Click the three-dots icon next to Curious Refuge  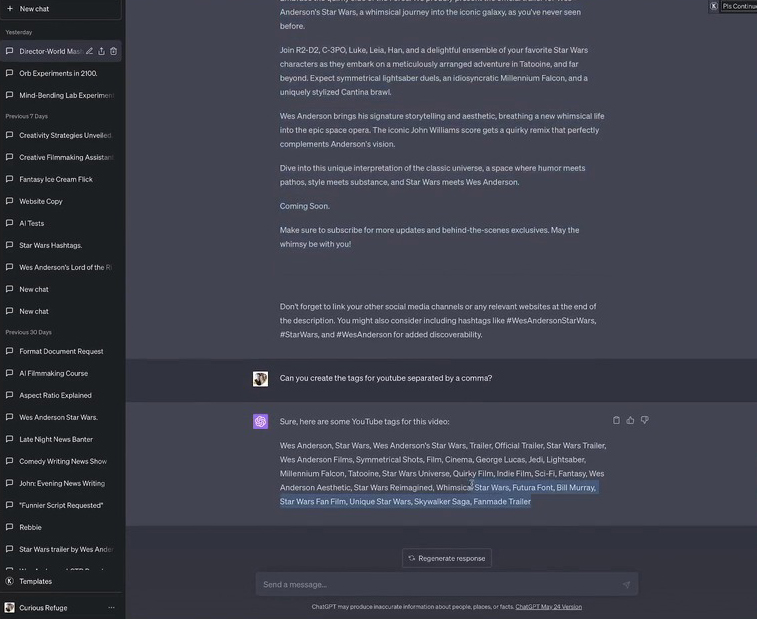[x=112, y=607]
